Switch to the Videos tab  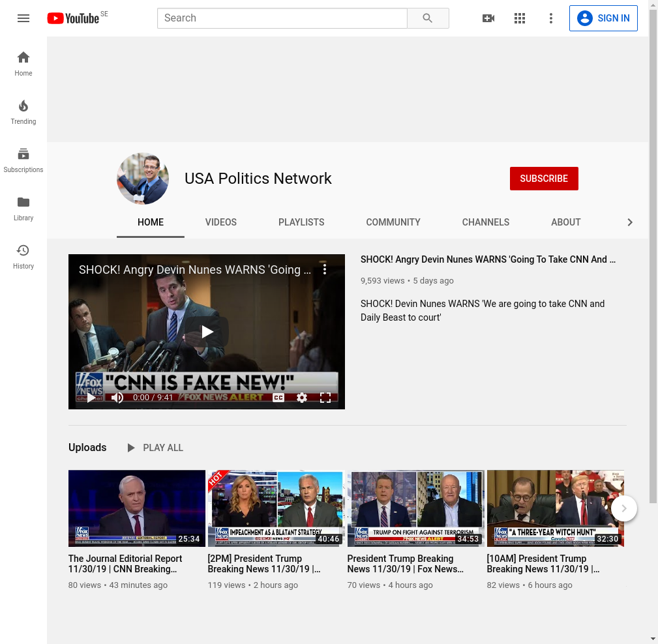pyautogui.click(x=220, y=222)
